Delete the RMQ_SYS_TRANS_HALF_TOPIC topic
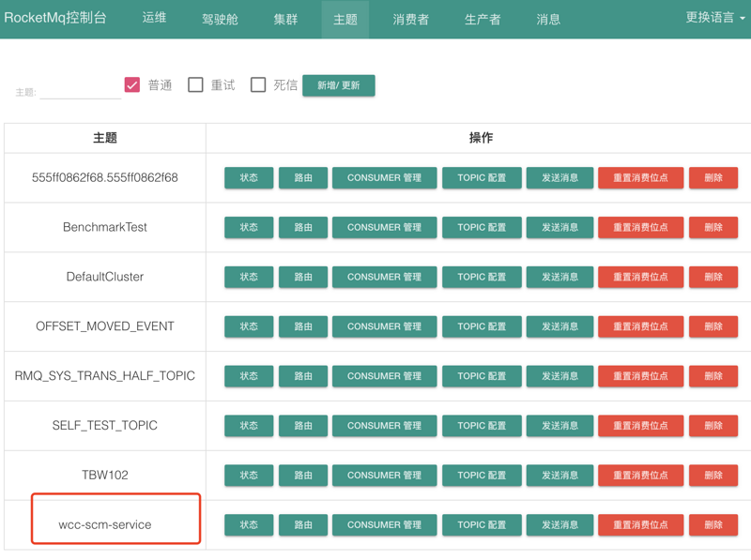Image resolution: width=751 pixels, height=560 pixels. click(713, 376)
